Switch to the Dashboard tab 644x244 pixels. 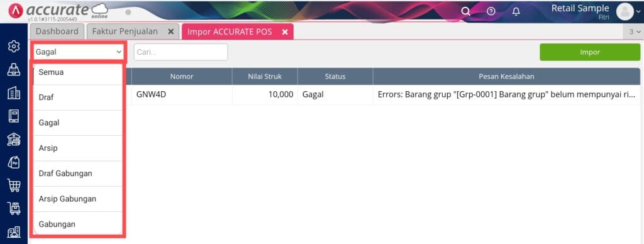coord(57,31)
